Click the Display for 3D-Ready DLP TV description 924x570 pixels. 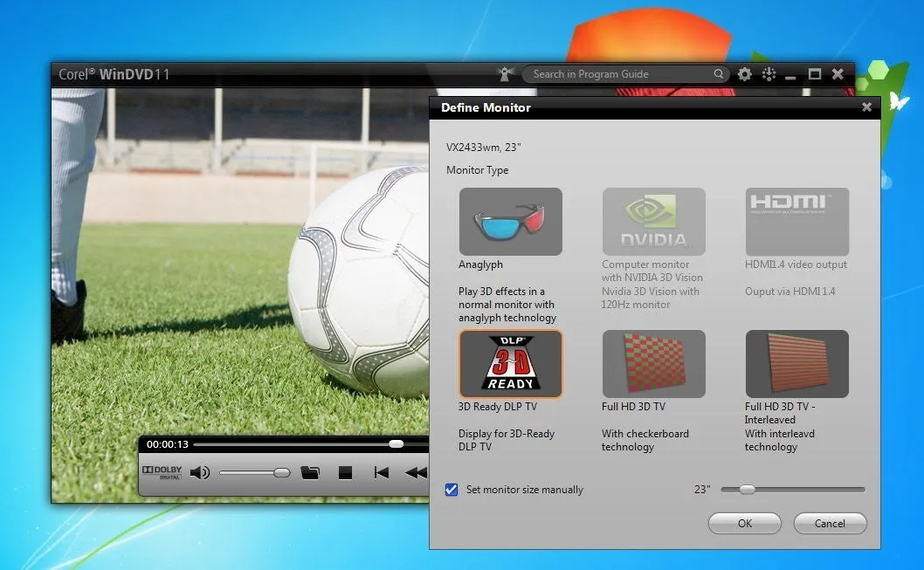coord(507,440)
